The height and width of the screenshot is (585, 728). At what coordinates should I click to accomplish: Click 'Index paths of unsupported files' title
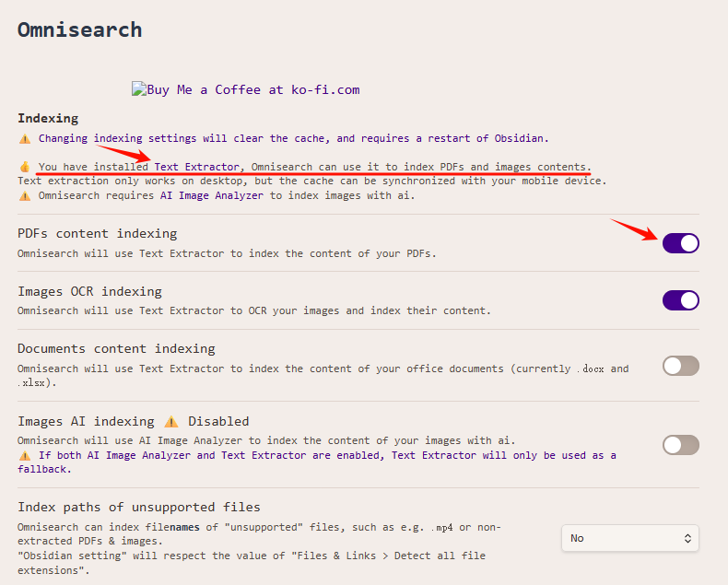point(139,507)
